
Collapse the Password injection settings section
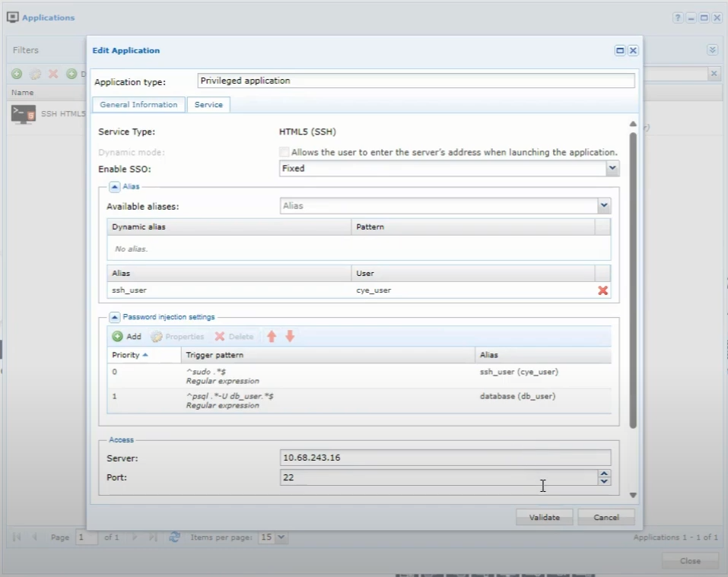click(114, 317)
